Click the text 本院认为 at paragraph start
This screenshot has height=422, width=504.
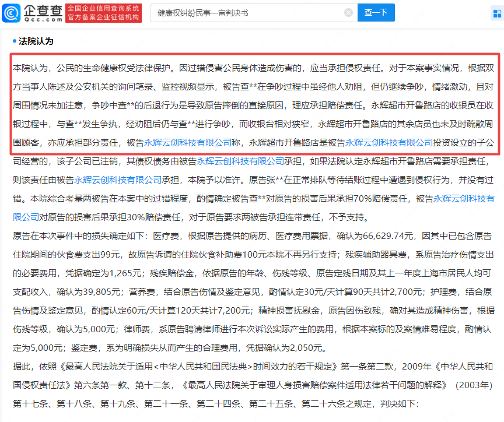pos(30,68)
